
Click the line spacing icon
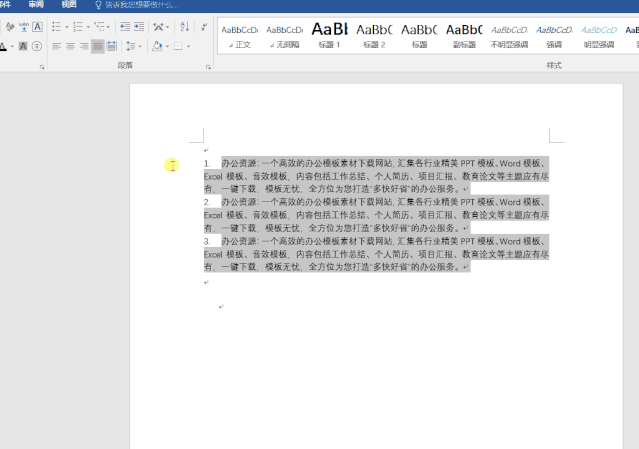[x=130, y=46]
